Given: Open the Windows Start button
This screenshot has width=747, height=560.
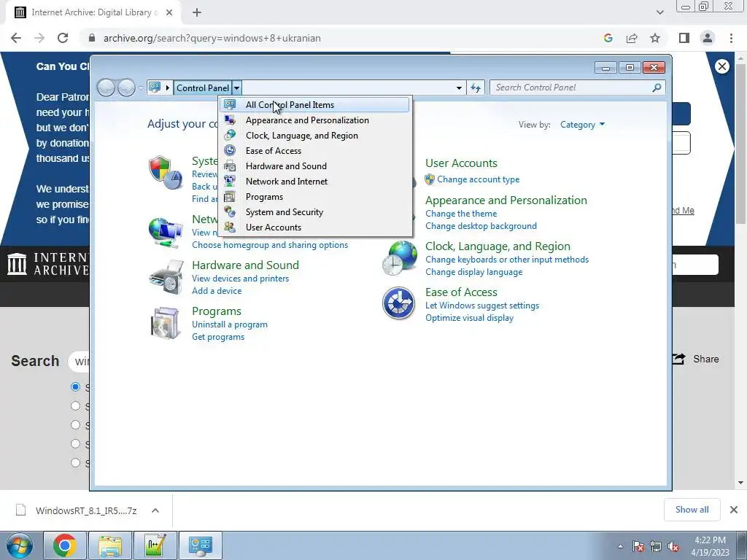Looking at the screenshot, I should coord(19,545).
